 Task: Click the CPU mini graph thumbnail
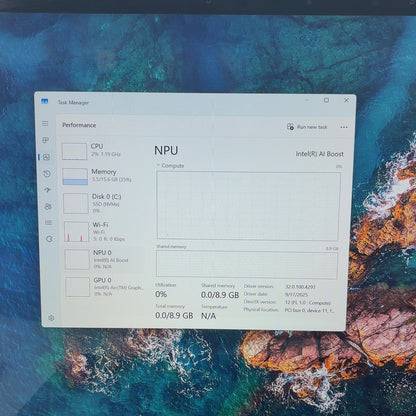click(x=74, y=151)
